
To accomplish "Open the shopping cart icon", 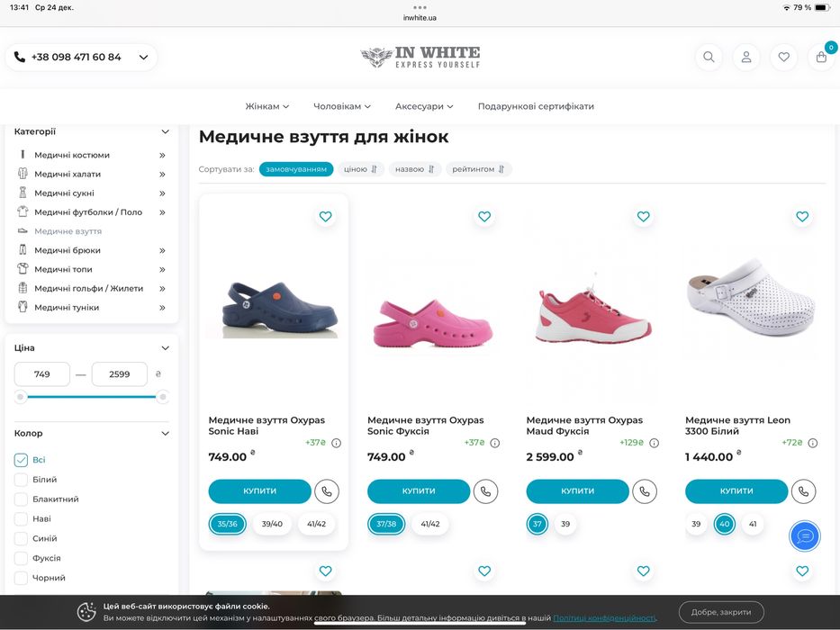I will (821, 57).
